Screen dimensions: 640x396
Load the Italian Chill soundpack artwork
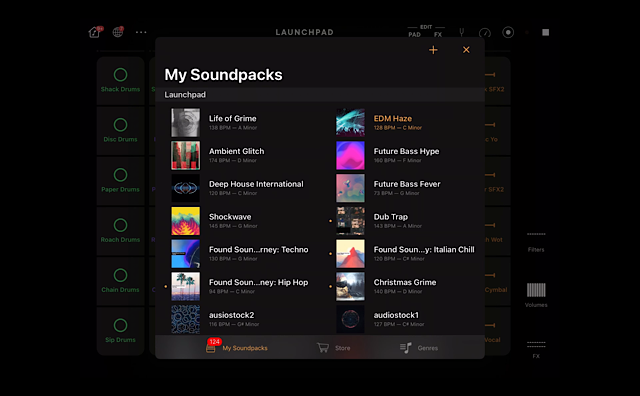click(350, 254)
